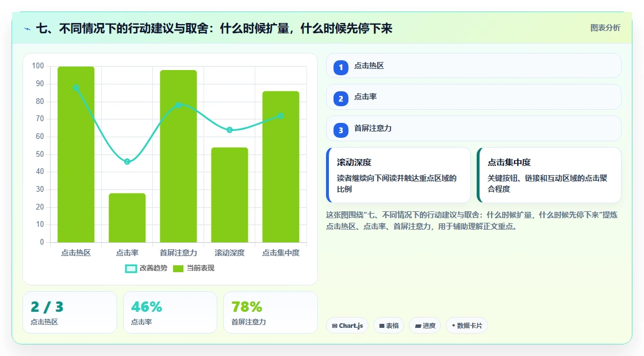644x356 pixels.
Task: Click the 点击热区 x-axis label
Action: pos(76,253)
